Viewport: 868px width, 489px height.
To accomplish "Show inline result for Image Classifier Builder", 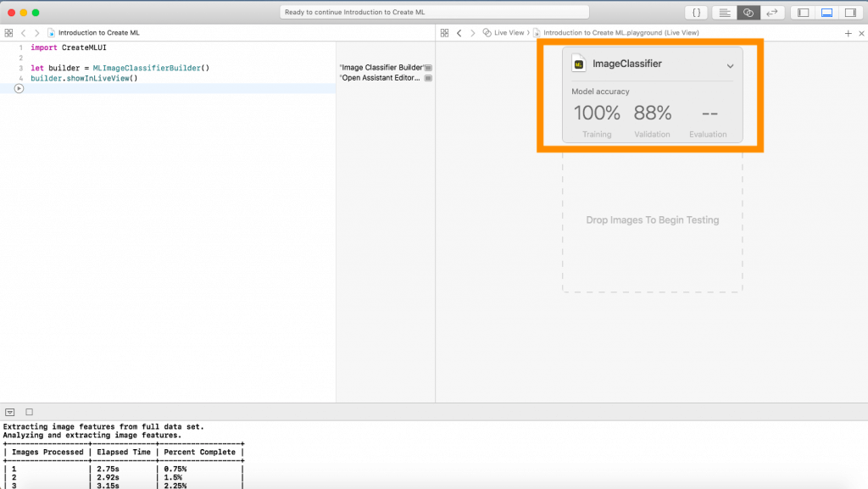I will pyautogui.click(x=429, y=67).
